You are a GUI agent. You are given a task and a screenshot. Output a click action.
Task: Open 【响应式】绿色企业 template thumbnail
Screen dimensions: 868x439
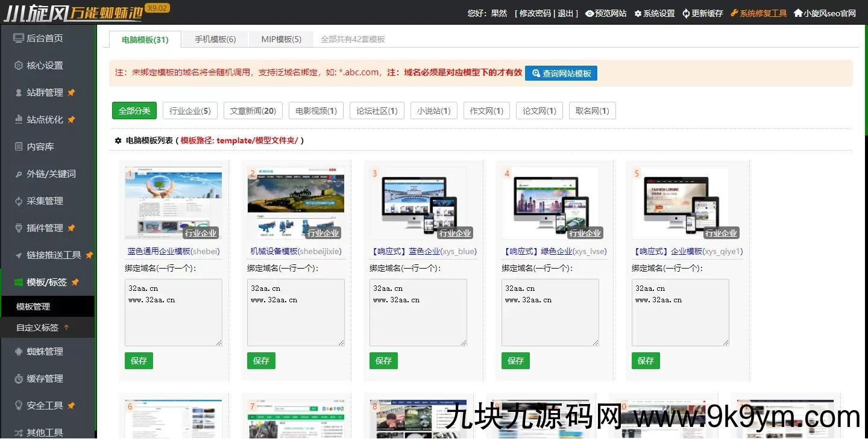(550, 203)
